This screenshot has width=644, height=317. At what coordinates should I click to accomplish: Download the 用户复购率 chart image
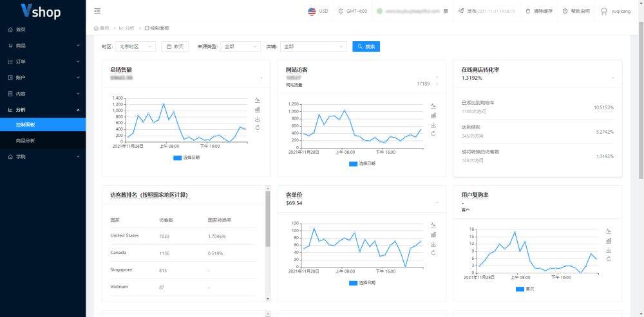pyautogui.click(x=609, y=250)
